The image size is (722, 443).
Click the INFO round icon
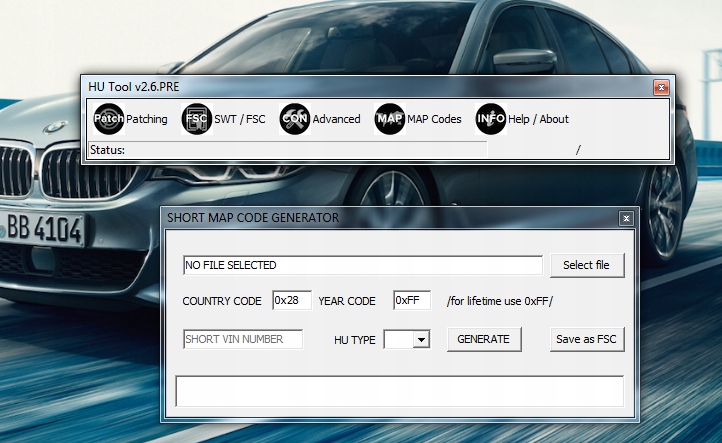click(490, 119)
